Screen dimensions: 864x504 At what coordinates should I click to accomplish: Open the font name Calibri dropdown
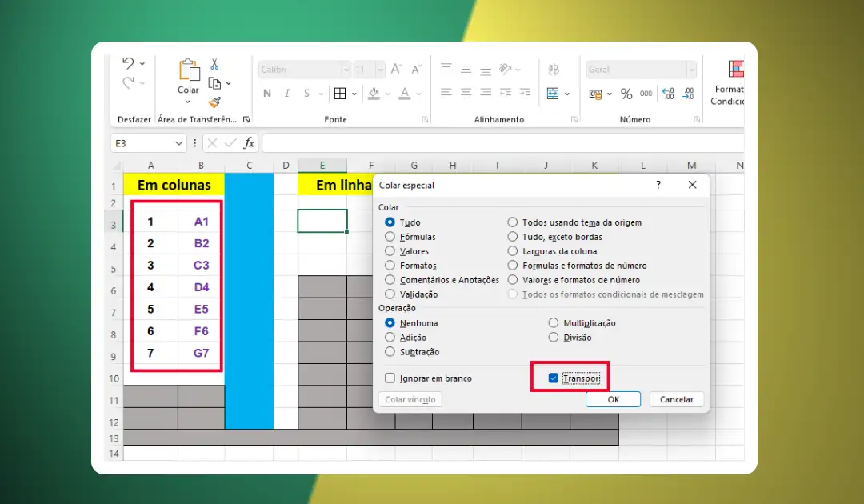coord(346,70)
